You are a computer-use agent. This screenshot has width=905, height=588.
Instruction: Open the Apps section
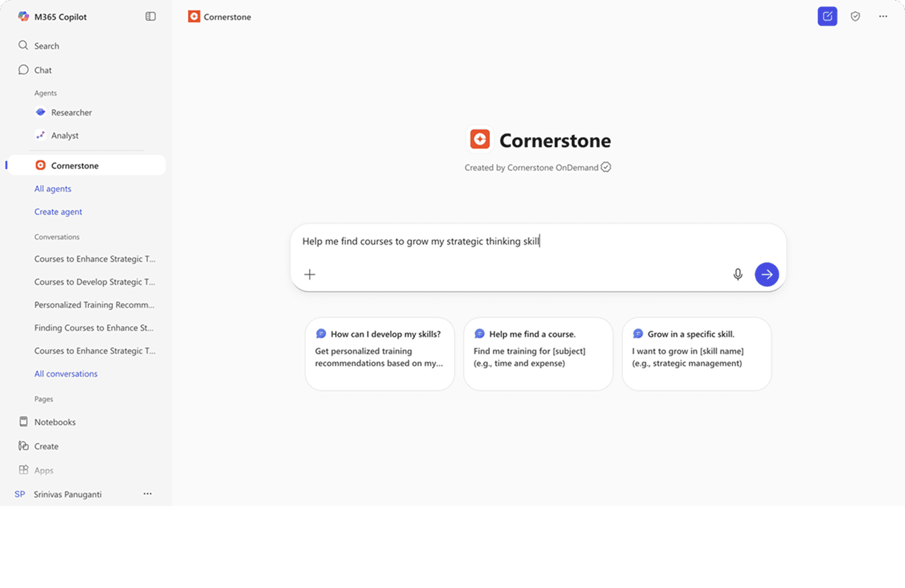click(42, 470)
